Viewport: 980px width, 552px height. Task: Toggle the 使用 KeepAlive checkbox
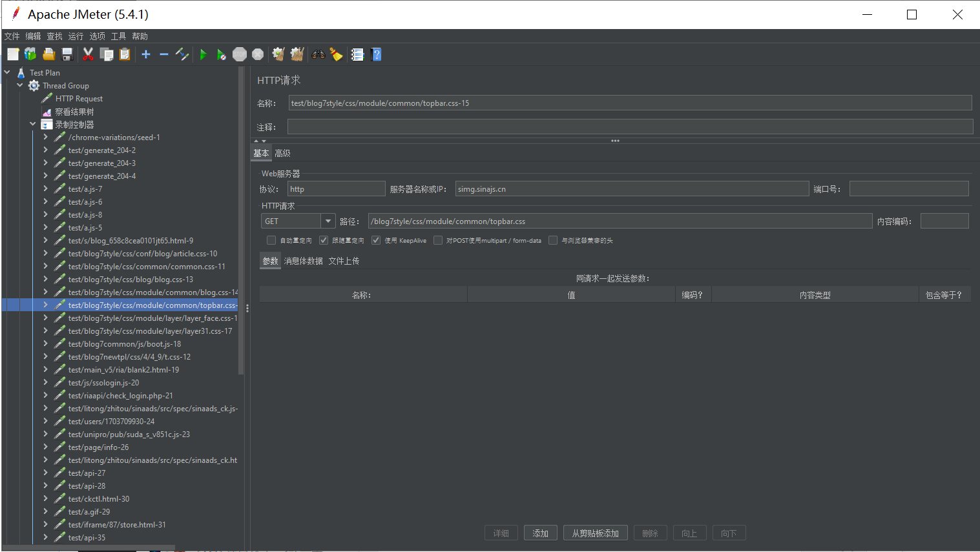point(376,240)
